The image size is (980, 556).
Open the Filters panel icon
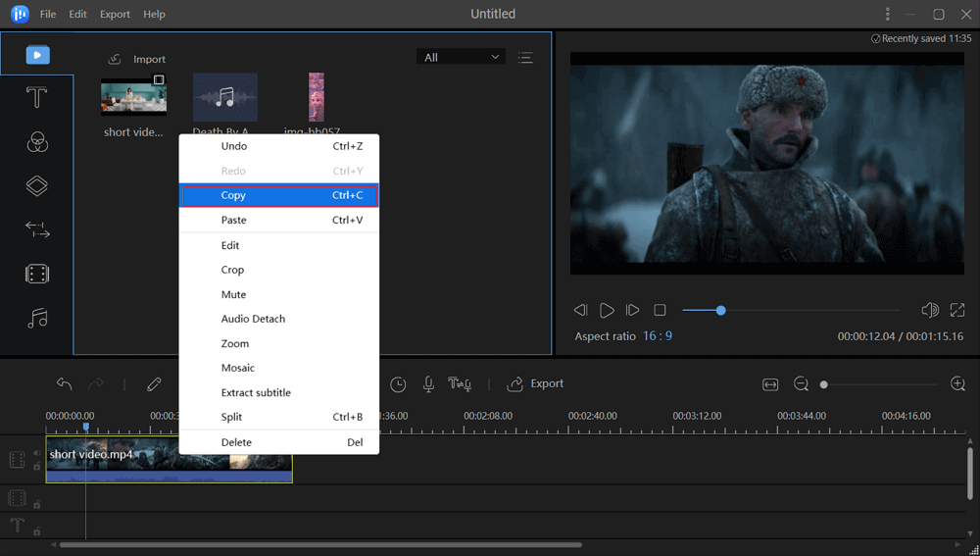pyautogui.click(x=36, y=142)
